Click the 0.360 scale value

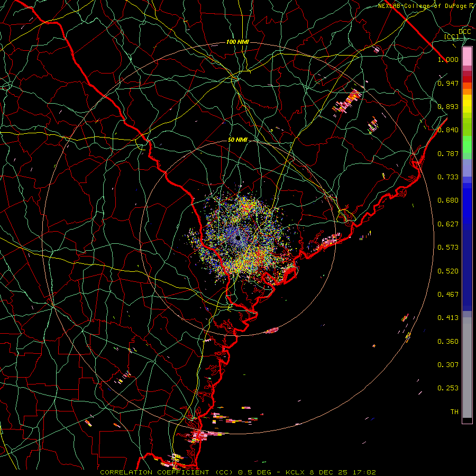click(x=448, y=342)
